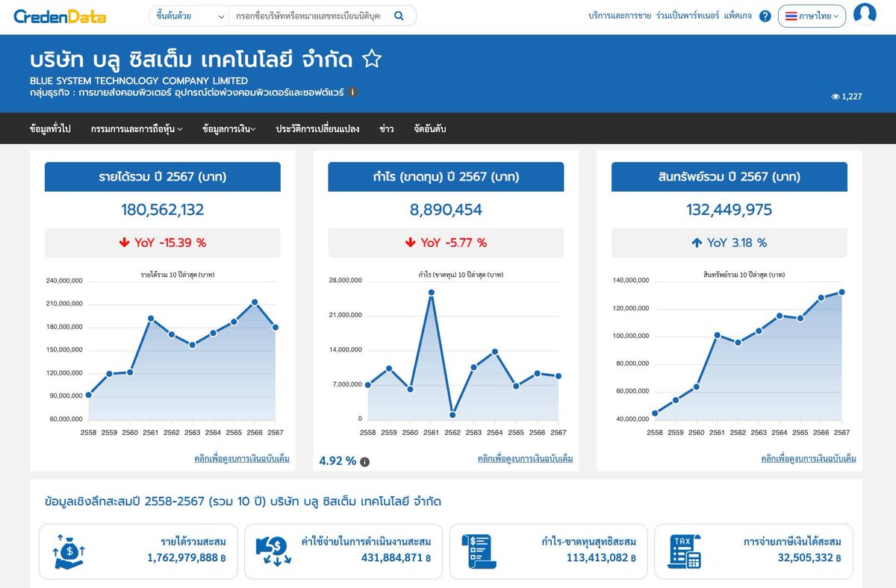896x588 pixels.
Task: Click the 2566 peak point on revenue chart
Action: [x=255, y=302]
